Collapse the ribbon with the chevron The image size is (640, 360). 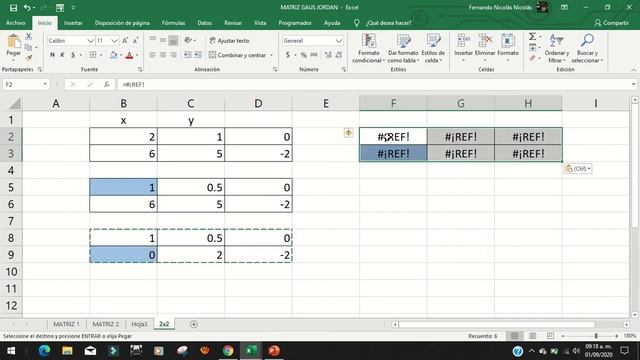tap(633, 70)
